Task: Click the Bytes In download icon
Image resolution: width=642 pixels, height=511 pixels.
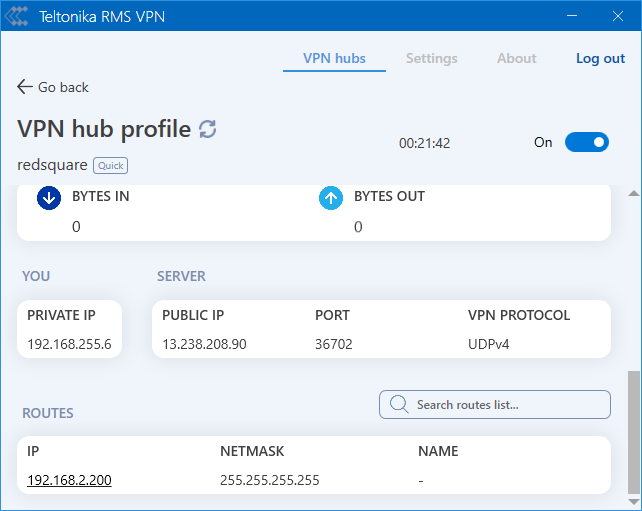Action: 49,198
